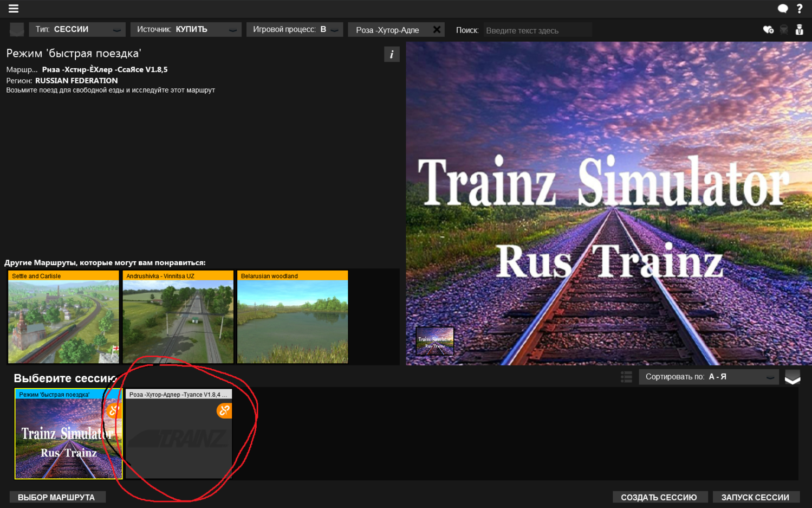The width and height of the screenshot is (812, 508).
Task: Click the orange link badge on Роза-Хутор session
Action: [224, 410]
